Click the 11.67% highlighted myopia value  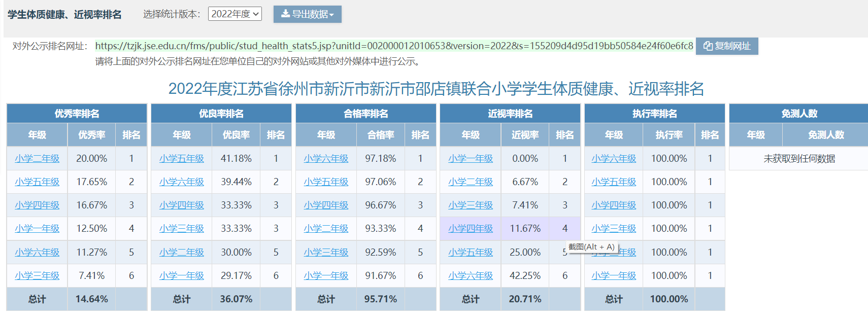(525, 228)
